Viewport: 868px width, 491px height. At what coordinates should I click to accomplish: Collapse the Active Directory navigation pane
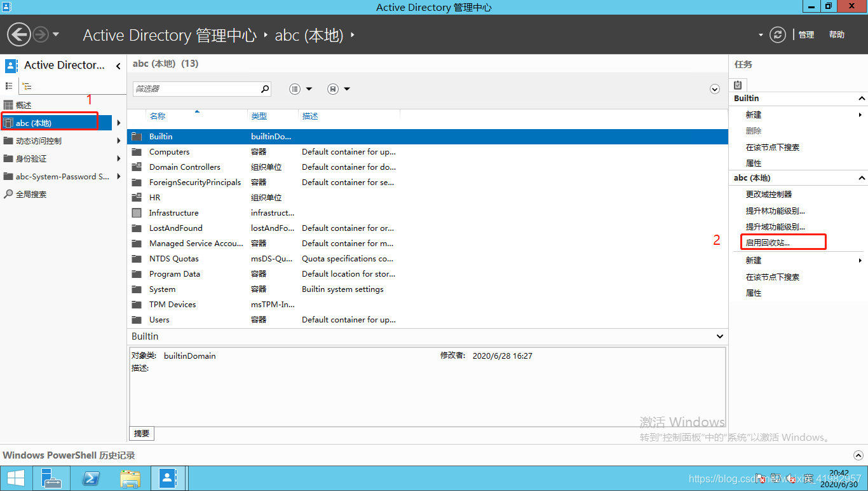click(x=118, y=66)
